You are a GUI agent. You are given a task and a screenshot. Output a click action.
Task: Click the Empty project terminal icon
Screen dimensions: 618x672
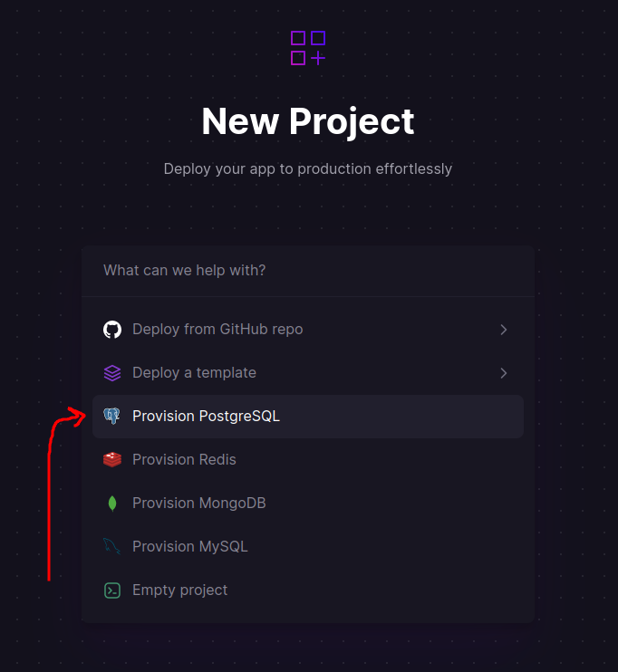pos(112,590)
